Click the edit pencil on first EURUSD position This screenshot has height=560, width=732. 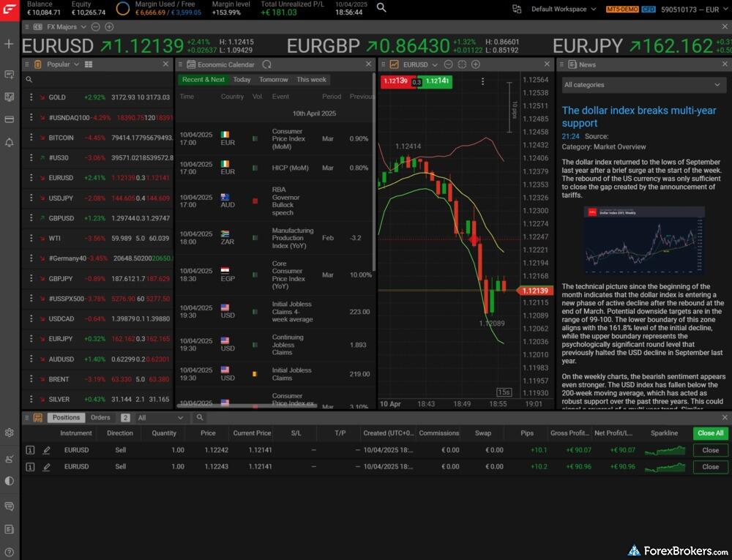click(x=47, y=450)
